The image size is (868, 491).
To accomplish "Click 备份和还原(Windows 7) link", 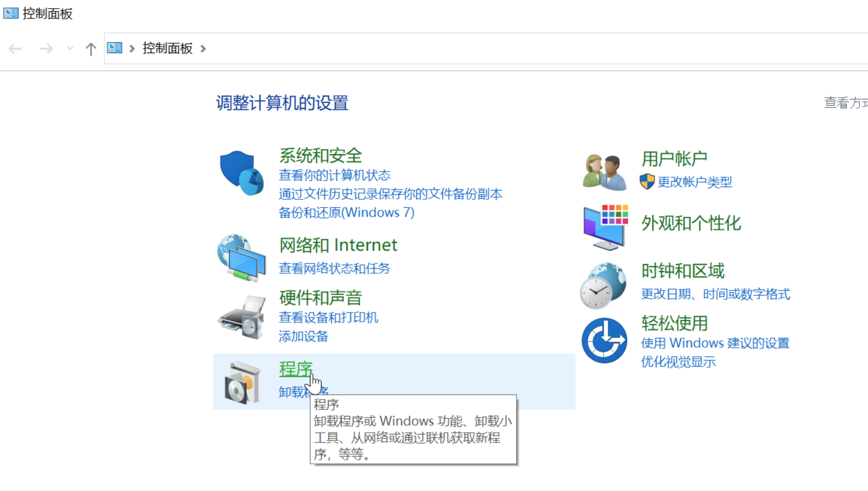I will tap(346, 213).
